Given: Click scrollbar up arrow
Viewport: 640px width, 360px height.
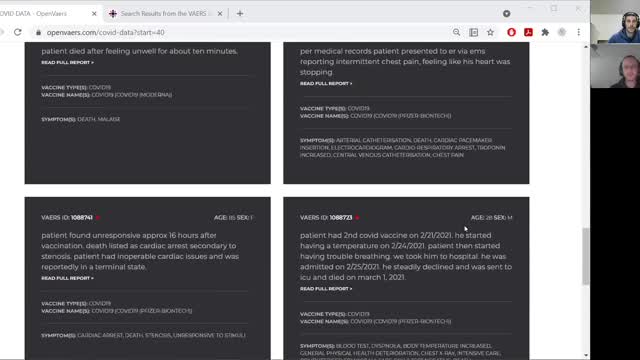Looking at the screenshot, I should point(586,47).
